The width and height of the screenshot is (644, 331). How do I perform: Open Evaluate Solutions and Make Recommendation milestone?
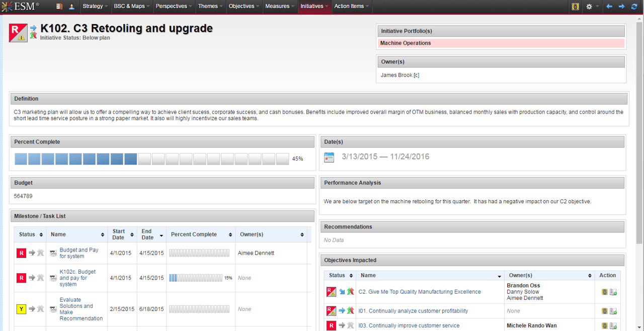80,309
